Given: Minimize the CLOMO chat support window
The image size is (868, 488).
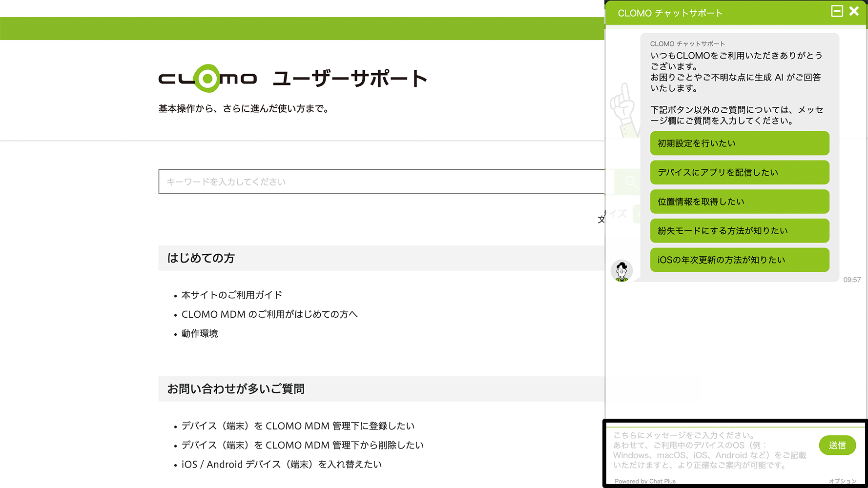Looking at the screenshot, I should (x=837, y=11).
